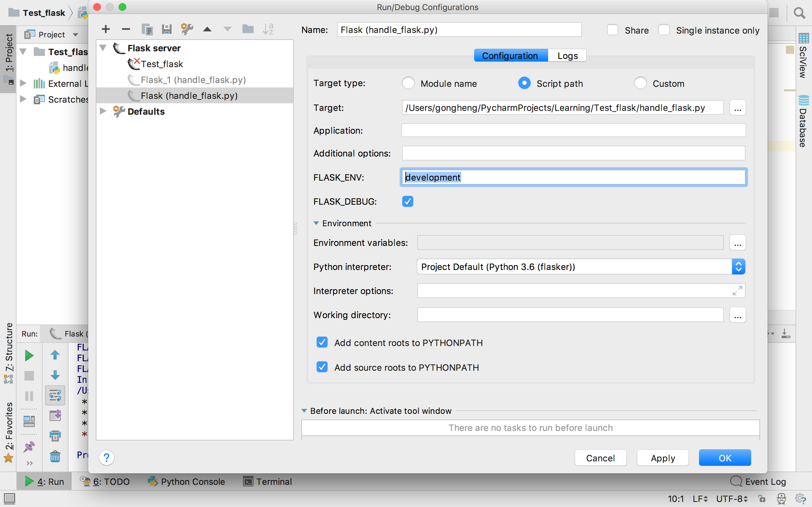The height and width of the screenshot is (507, 812).
Task: Click the Application input field
Action: 573,131
